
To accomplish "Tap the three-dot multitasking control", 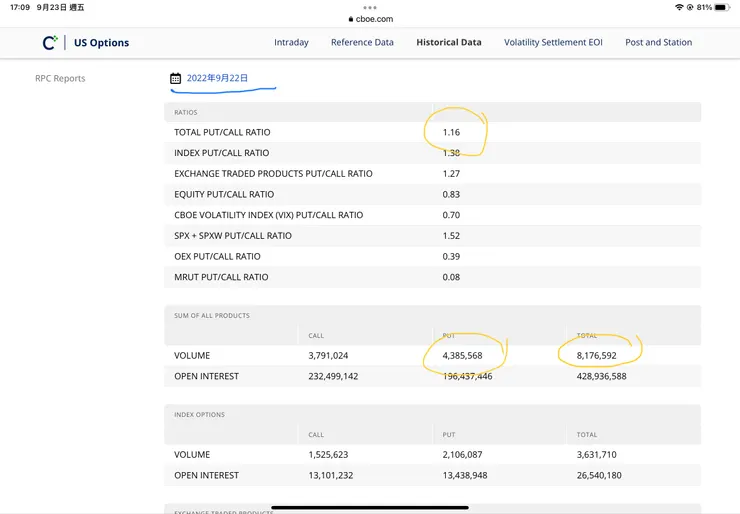I will (x=370, y=7).
